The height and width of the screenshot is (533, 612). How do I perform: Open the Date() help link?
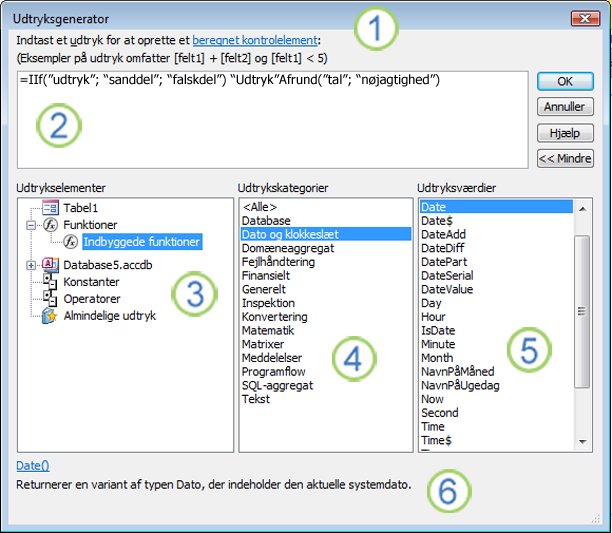(x=33, y=465)
